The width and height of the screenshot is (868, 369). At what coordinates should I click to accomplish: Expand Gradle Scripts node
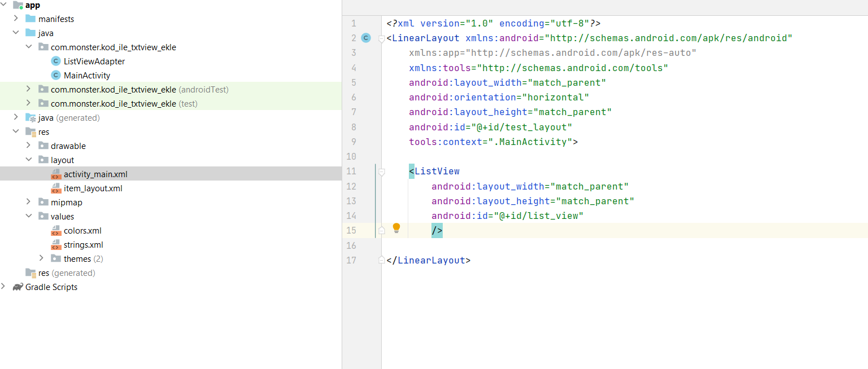coord(4,287)
